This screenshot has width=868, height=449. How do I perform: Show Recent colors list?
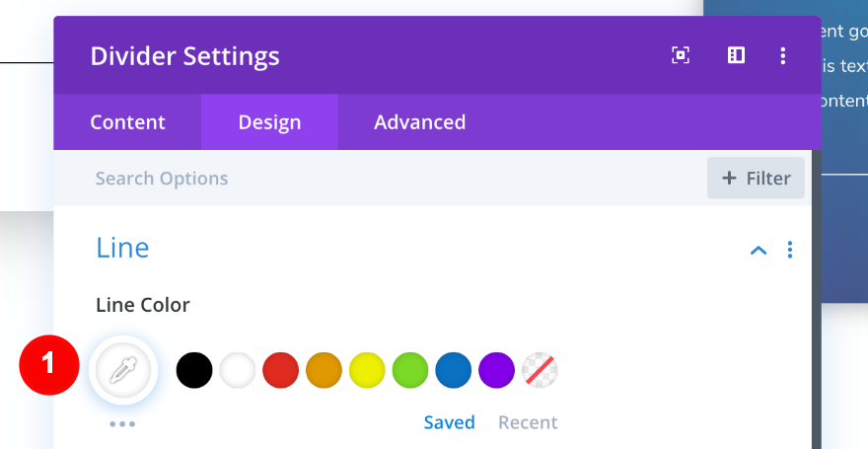pos(528,422)
